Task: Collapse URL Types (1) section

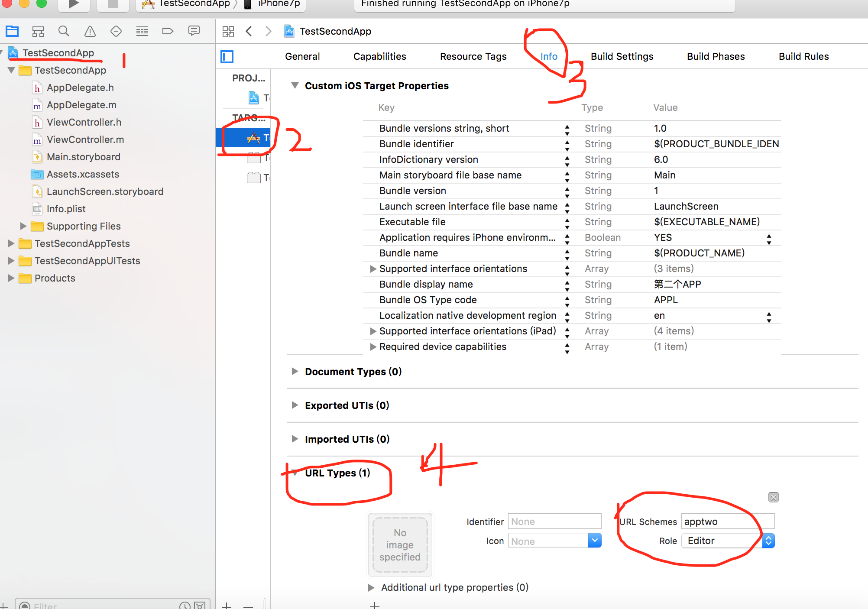Action: (x=295, y=473)
